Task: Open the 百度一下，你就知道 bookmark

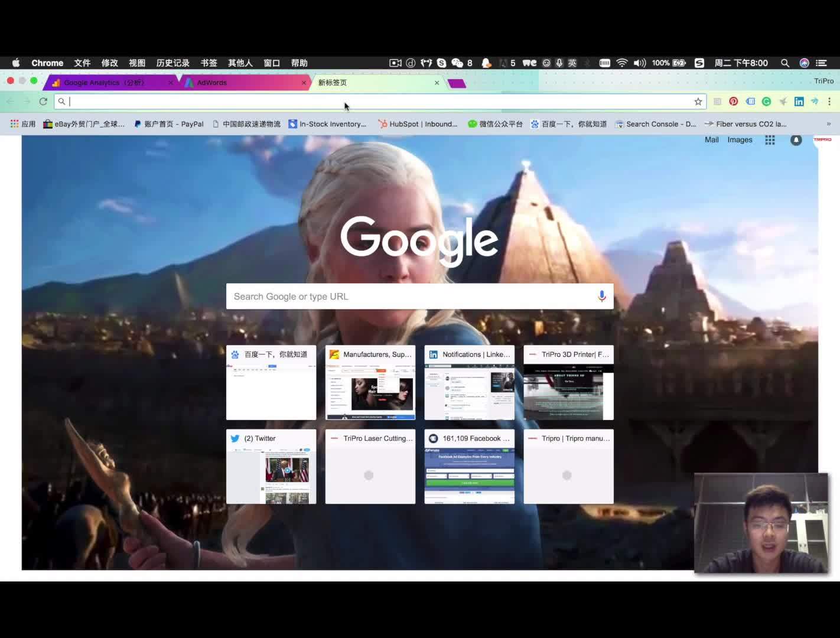Action: 568,124
